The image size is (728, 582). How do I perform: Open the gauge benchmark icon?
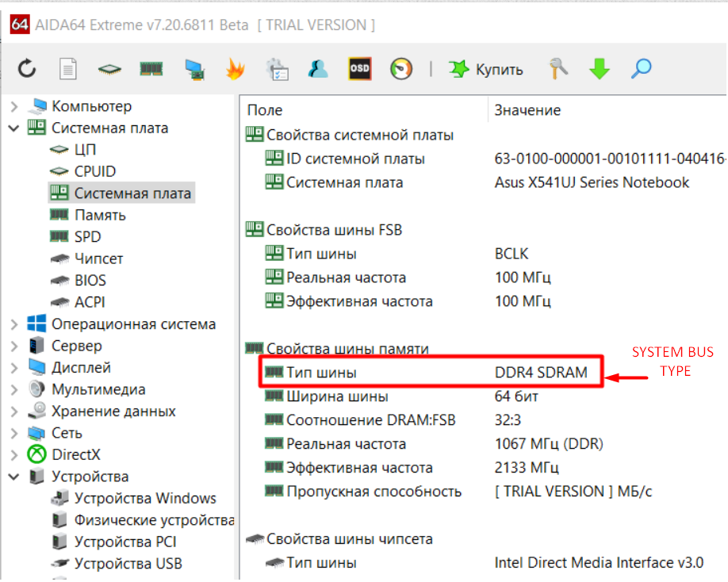(401, 69)
